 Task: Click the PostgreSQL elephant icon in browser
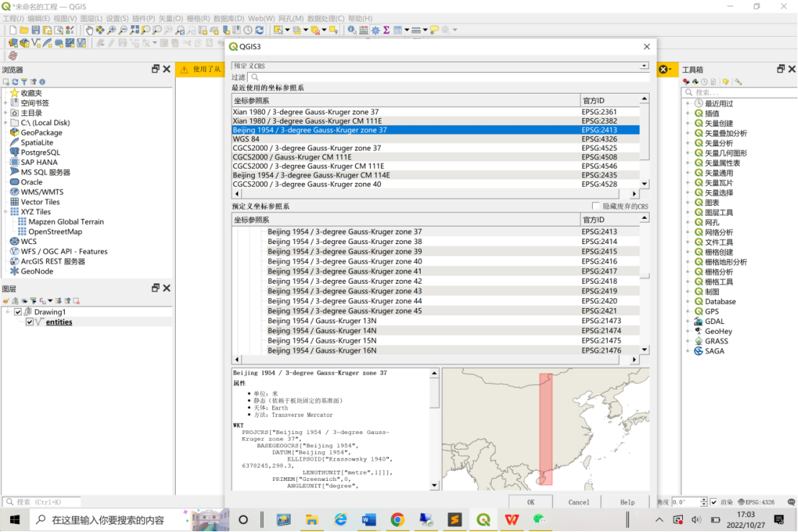click(x=14, y=153)
